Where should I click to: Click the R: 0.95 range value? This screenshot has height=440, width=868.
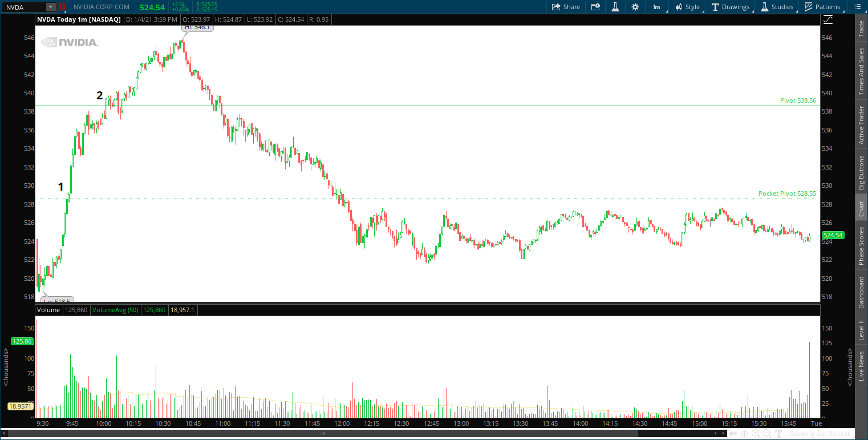[318, 19]
